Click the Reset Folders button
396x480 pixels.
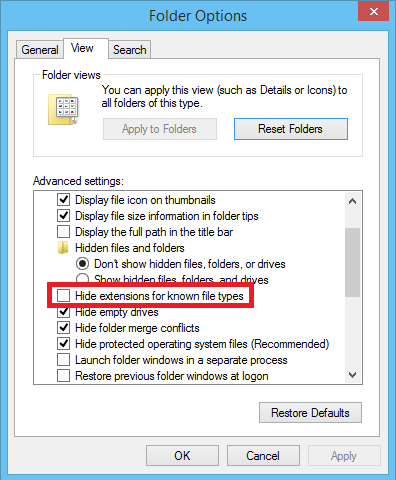[291, 129]
